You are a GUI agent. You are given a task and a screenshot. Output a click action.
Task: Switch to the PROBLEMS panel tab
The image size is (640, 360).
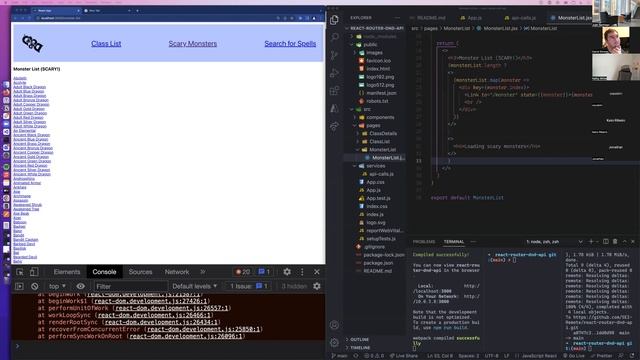click(x=424, y=242)
